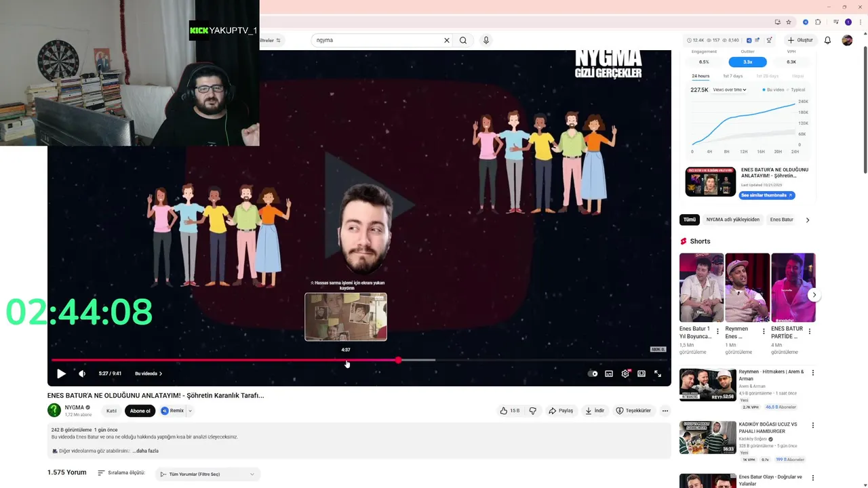Open more actions three-dot menu under video

coord(665,411)
